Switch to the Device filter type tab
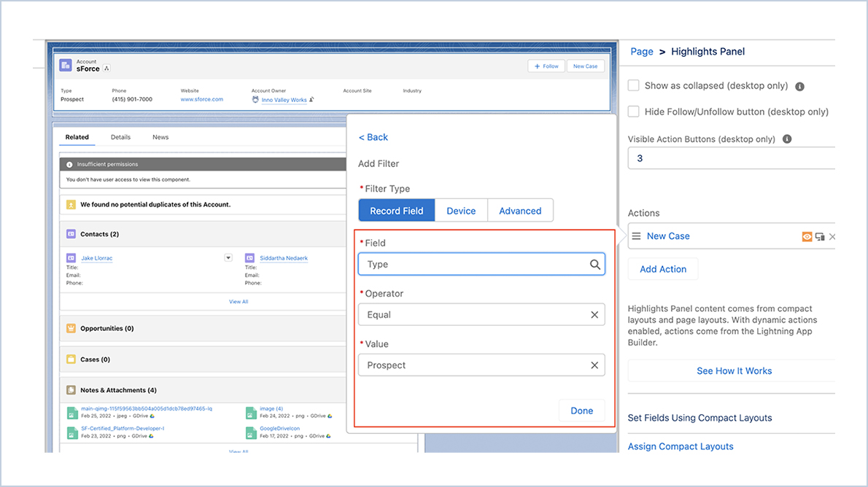This screenshot has width=868, height=487. [x=461, y=210]
